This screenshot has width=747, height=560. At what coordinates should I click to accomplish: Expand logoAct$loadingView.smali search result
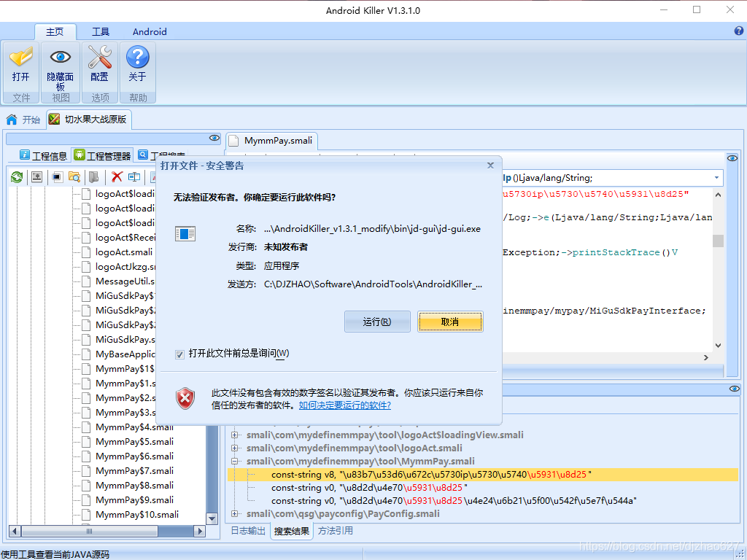pyautogui.click(x=234, y=435)
